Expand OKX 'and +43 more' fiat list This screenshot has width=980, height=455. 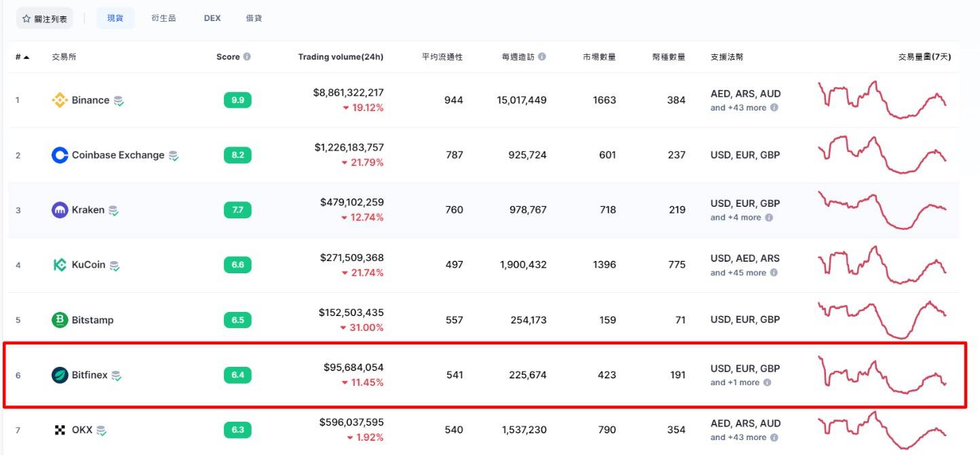pyautogui.click(x=738, y=437)
